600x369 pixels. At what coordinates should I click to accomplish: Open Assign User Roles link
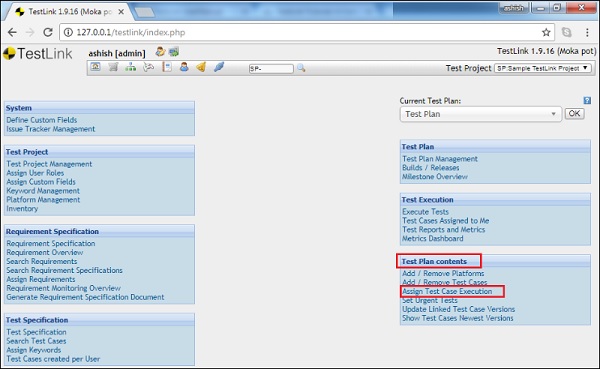tap(35, 173)
